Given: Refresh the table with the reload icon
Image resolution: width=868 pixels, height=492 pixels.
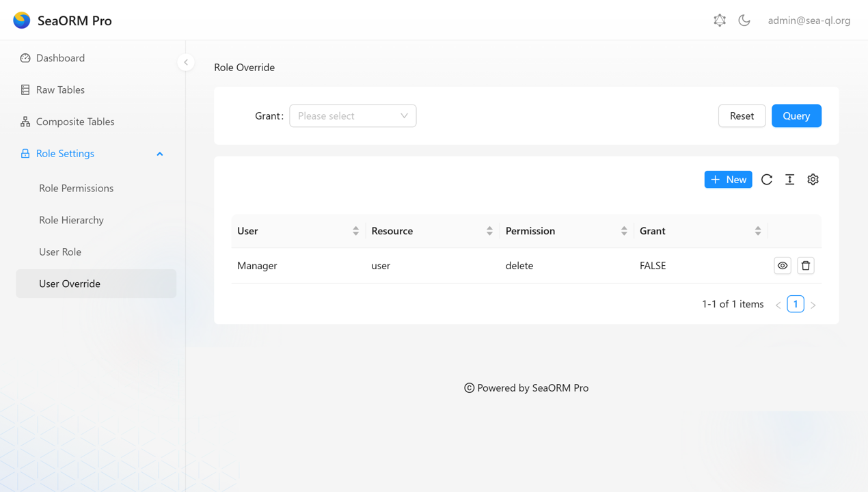Looking at the screenshot, I should [x=767, y=180].
